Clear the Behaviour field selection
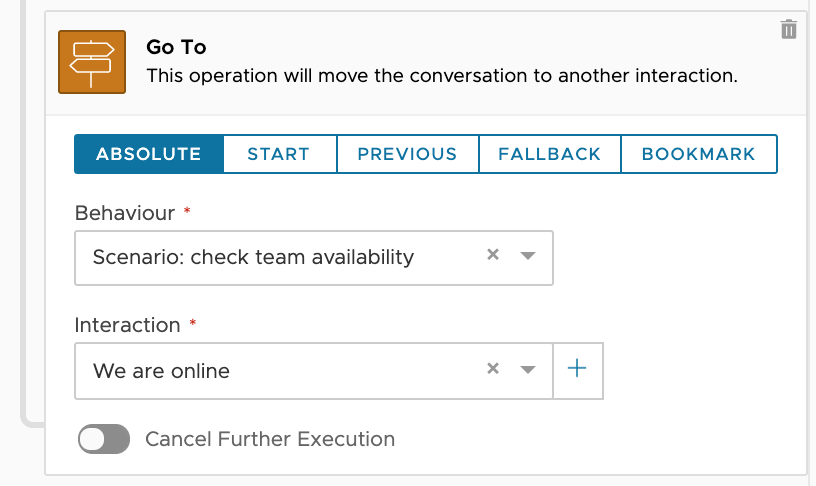 point(492,255)
